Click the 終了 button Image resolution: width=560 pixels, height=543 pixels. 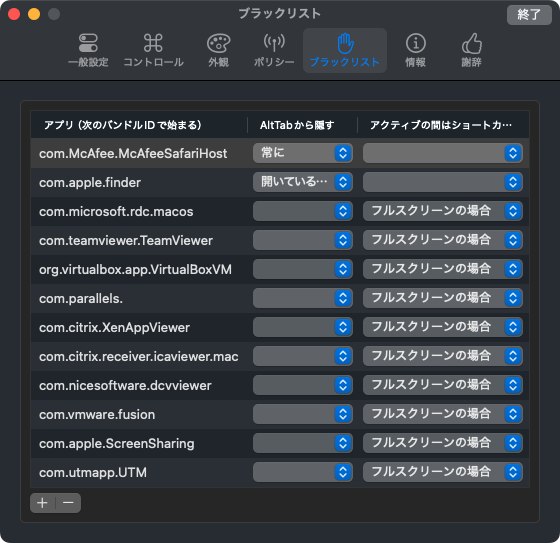pos(529,15)
